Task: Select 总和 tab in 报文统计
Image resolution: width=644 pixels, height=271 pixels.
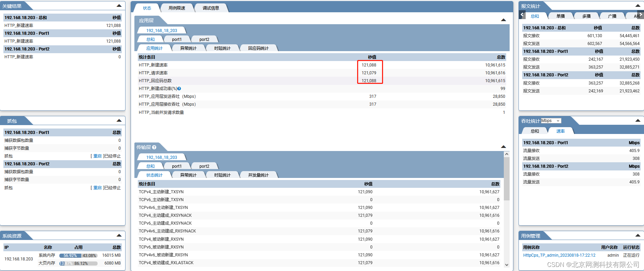Action: 535,16
